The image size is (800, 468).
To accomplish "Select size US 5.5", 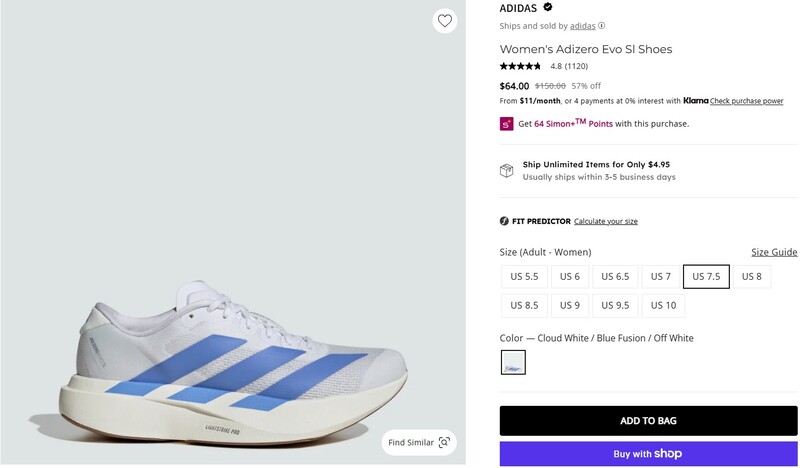I will pos(524,277).
